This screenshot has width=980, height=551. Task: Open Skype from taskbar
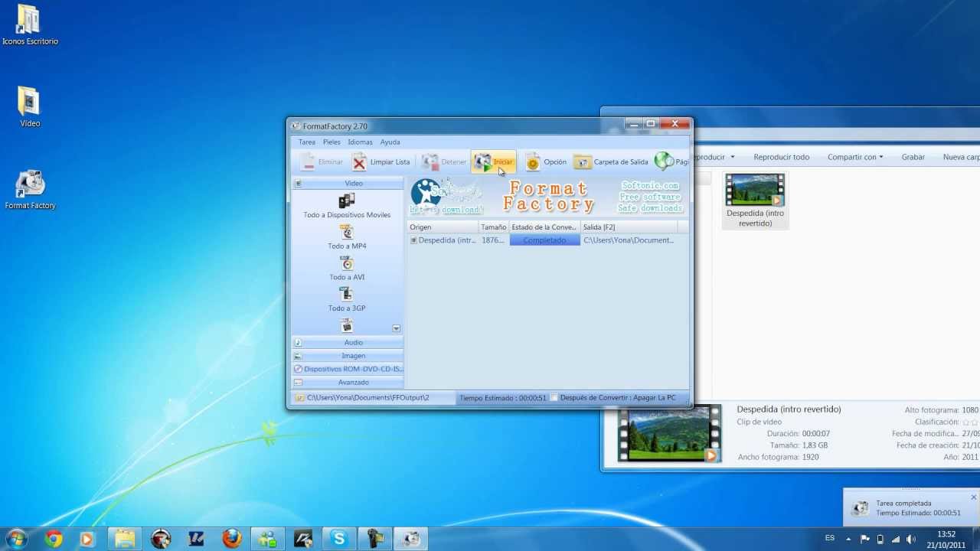point(338,539)
